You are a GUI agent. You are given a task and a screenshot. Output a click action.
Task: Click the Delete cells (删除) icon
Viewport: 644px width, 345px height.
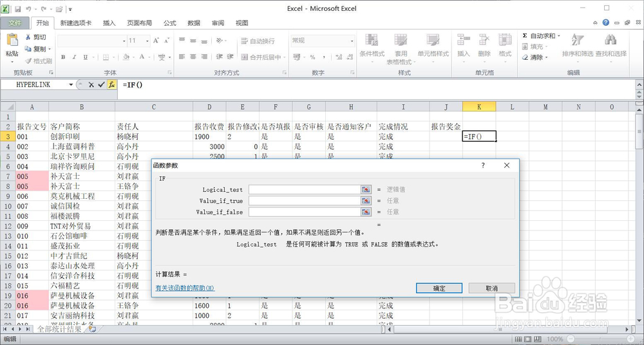click(484, 40)
